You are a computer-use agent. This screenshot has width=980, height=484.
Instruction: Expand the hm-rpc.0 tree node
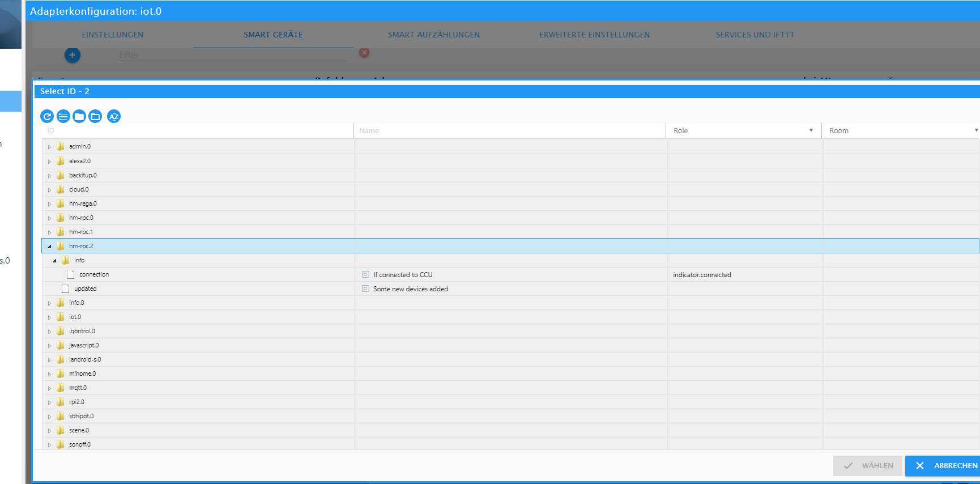pyautogui.click(x=49, y=218)
